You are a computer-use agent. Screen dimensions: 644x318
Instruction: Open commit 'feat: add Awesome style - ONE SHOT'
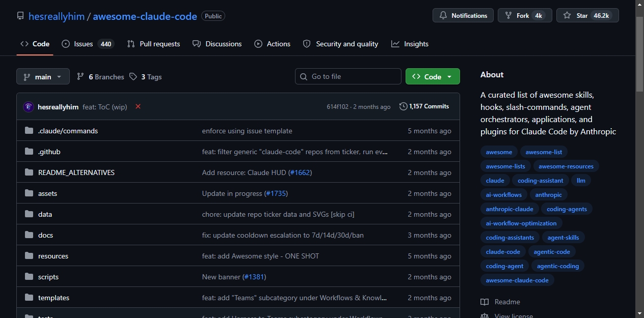pyautogui.click(x=260, y=256)
